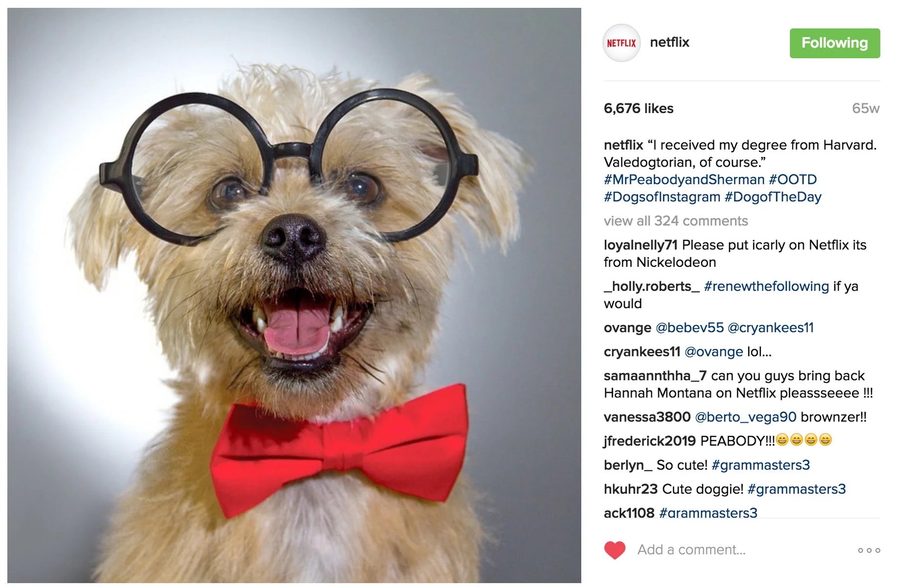
Task: Open the 65w post timestamp
Action: (x=865, y=109)
